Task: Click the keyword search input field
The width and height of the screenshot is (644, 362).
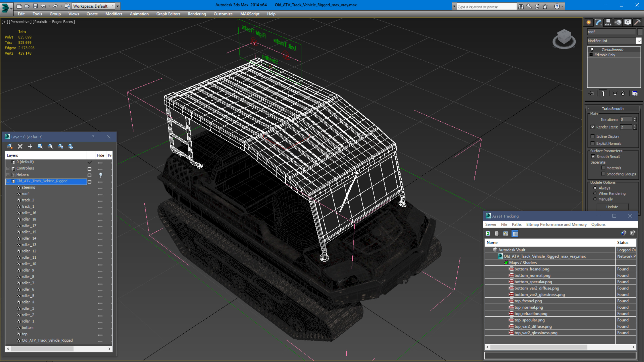Action: tap(486, 7)
